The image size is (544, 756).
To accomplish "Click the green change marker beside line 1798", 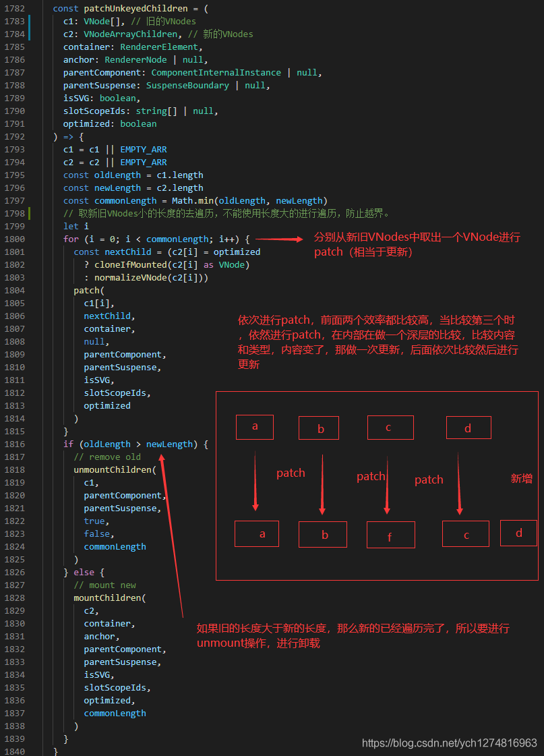I will (x=30, y=214).
